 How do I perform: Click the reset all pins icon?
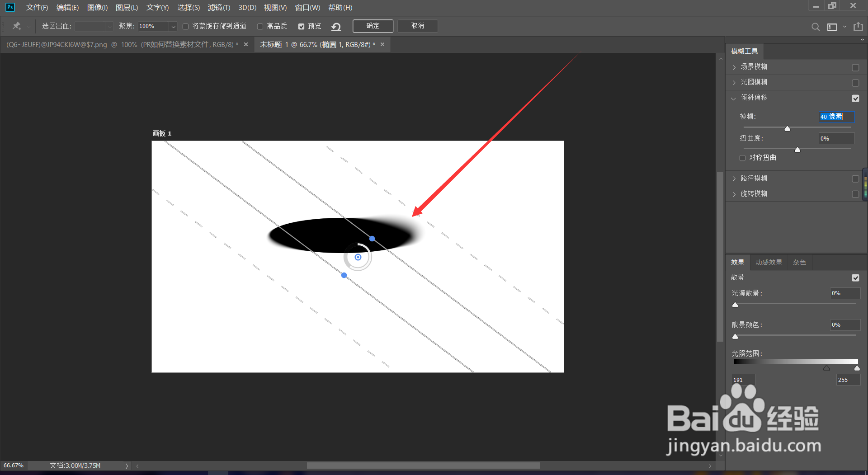pos(336,26)
